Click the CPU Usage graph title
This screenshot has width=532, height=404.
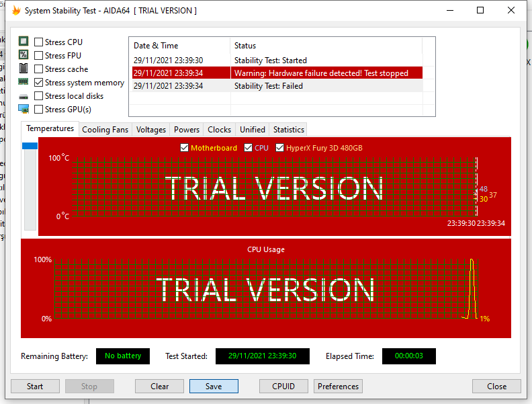click(266, 249)
